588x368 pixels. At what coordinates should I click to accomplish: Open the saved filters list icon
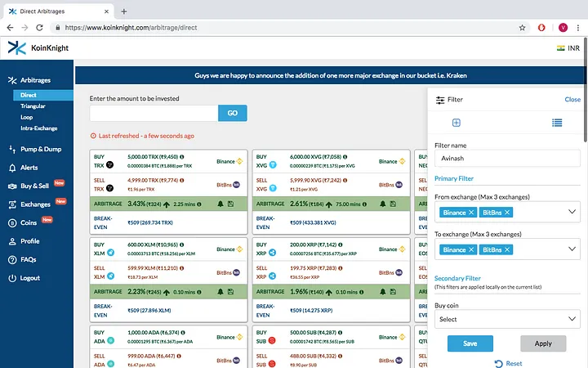[556, 123]
